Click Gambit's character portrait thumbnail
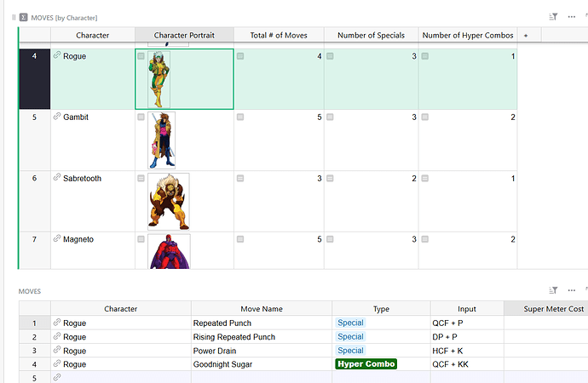Viewport: 588px width, 383px height. point(162,140)
